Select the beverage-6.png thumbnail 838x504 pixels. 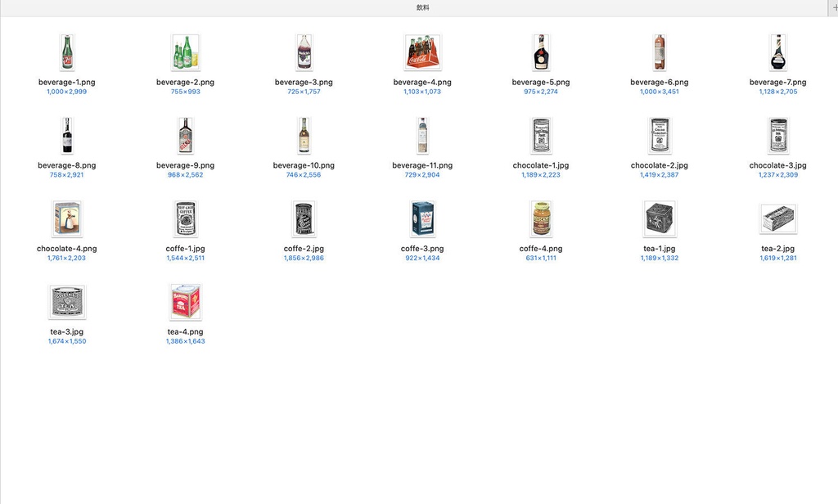click(x=660, y=52)
